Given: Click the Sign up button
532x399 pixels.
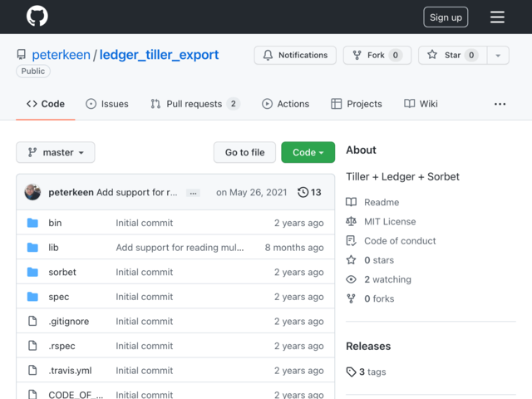Looking at the screenshot, I should coord(446,17).
